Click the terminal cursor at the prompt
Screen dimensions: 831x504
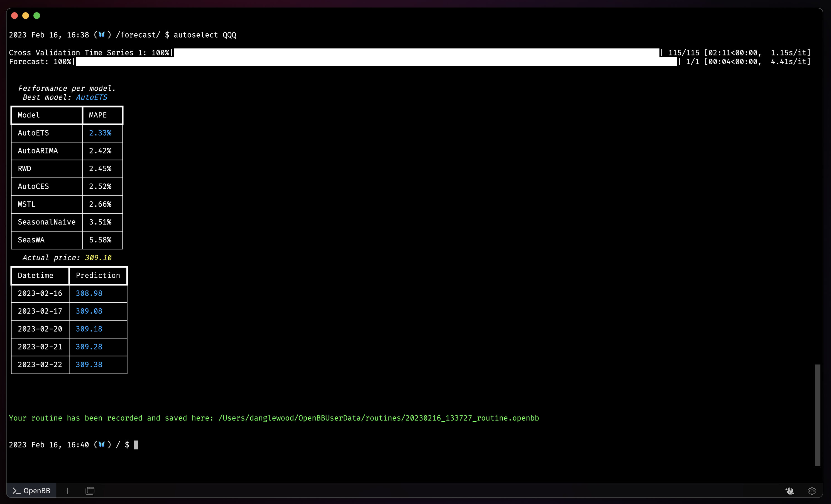click(x=136, y=445)
